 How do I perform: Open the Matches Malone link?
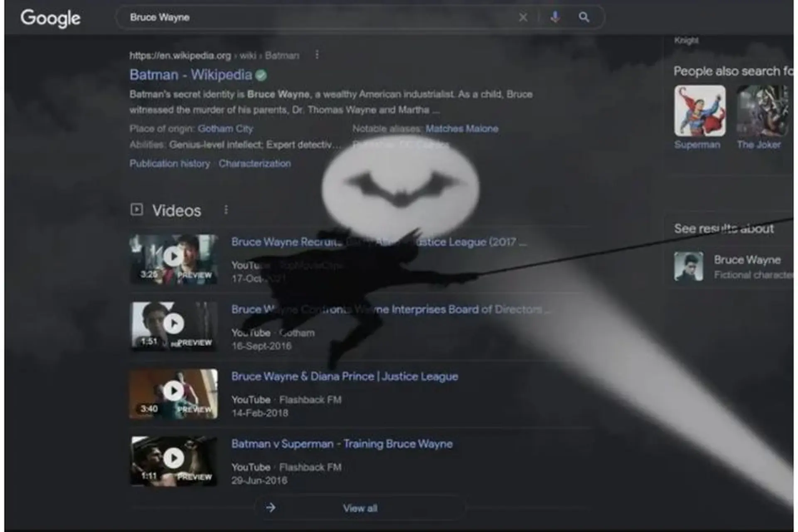(462, 129)
